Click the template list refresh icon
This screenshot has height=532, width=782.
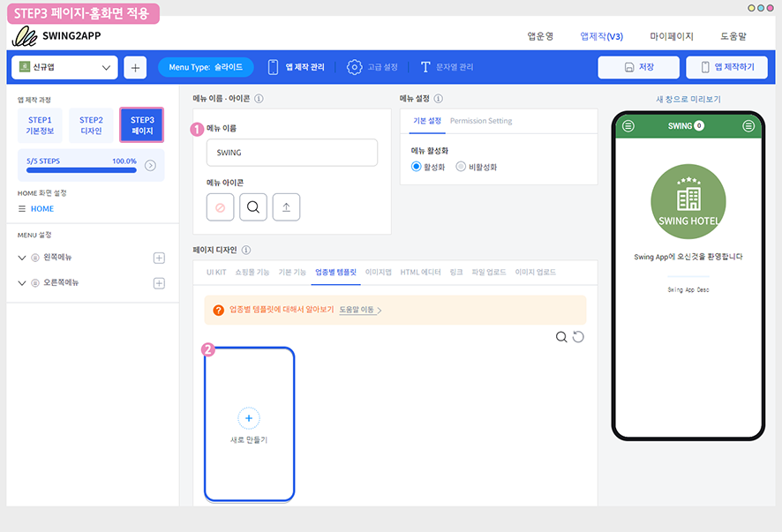(x=578, y=337)
